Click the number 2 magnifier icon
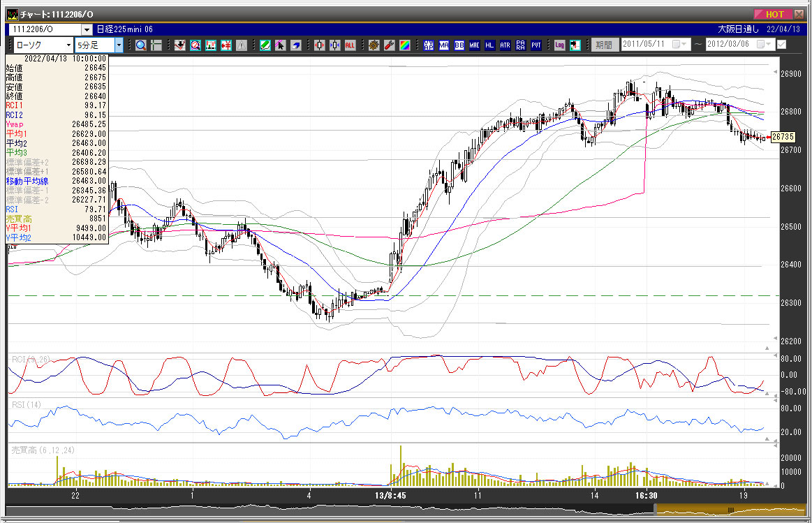Image resolution: width=812 pixels, height=523 pixels. tap(195, 45)
